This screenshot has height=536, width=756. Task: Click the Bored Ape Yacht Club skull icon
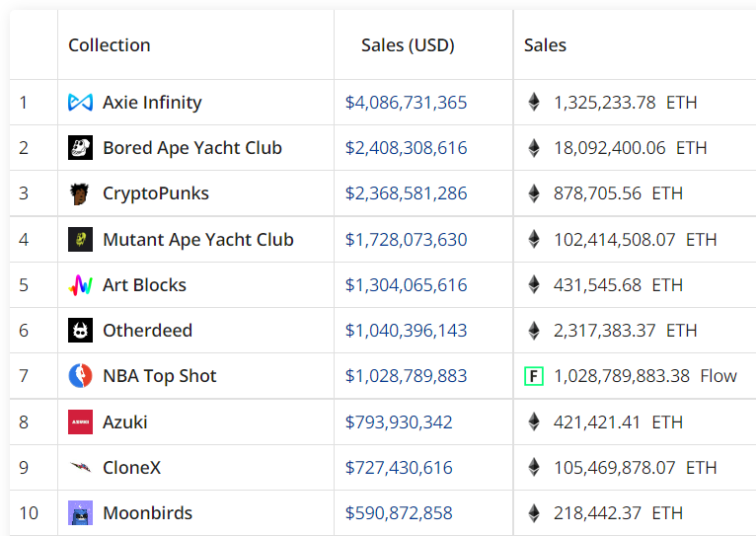80,147
